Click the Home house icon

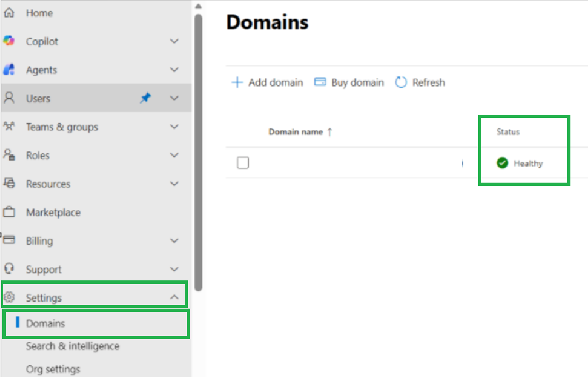pos(9,13)
